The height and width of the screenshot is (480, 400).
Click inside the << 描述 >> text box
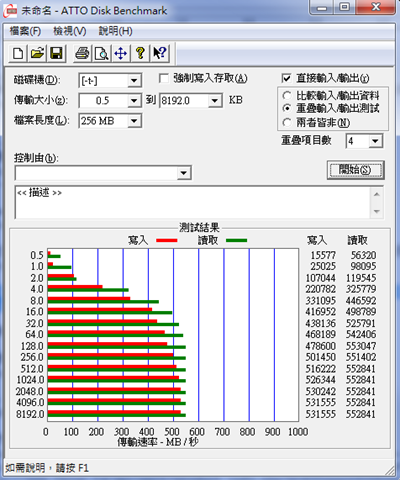[x=193, y=202]
